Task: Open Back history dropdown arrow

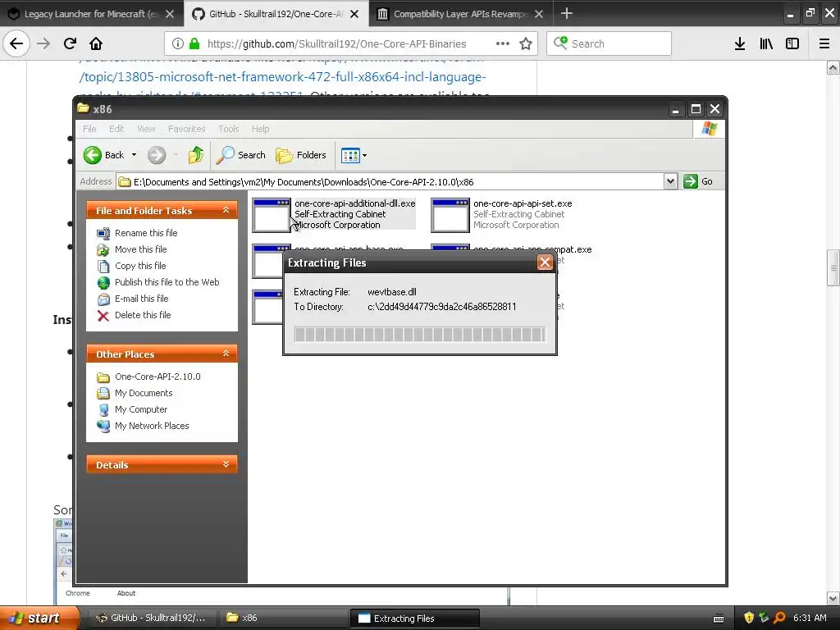Action: pyautogui.click(x=134, y=155)
